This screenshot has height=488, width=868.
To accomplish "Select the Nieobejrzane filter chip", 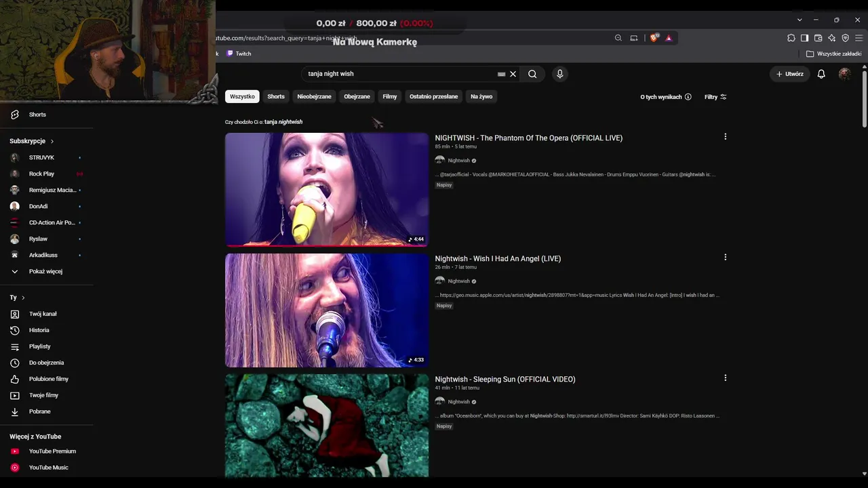I will coord(314,96).
